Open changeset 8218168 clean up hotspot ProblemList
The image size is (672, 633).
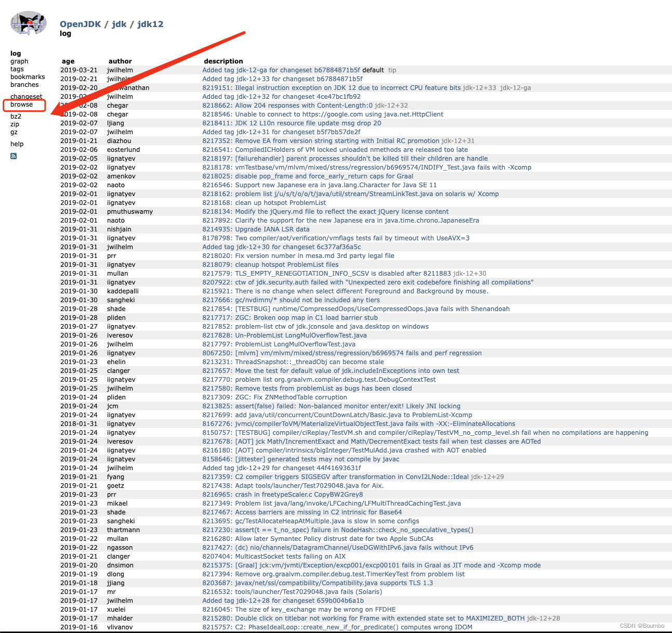click(264, 203)
